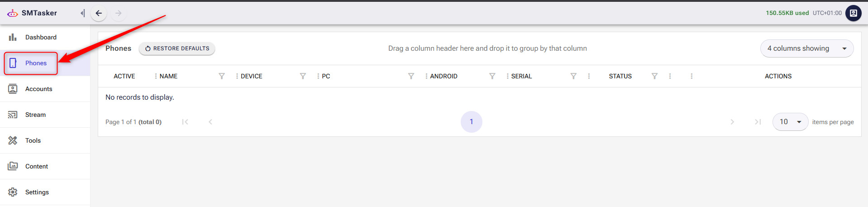Open the SERIAL column options menu
The width and height of the screenshot is (868, 207).
coord(589,76)
